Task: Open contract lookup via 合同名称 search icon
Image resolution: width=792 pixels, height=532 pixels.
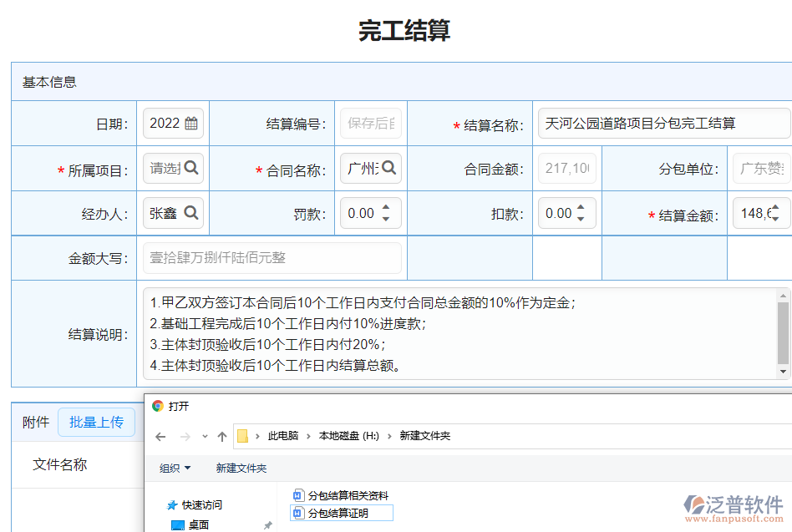Action: (390, 169)
